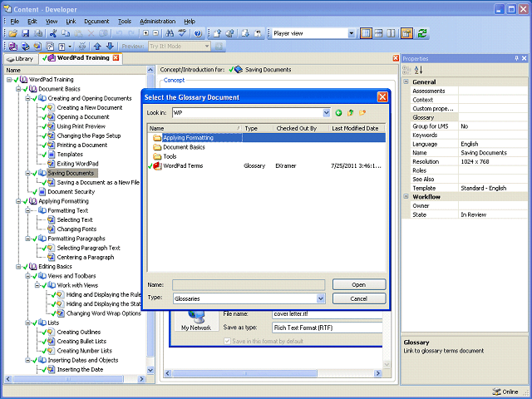Viewport: 532px width, 399px height.
Task: Click the Collapse (minus) toolbar icon
Action: [x=155, y=33]
